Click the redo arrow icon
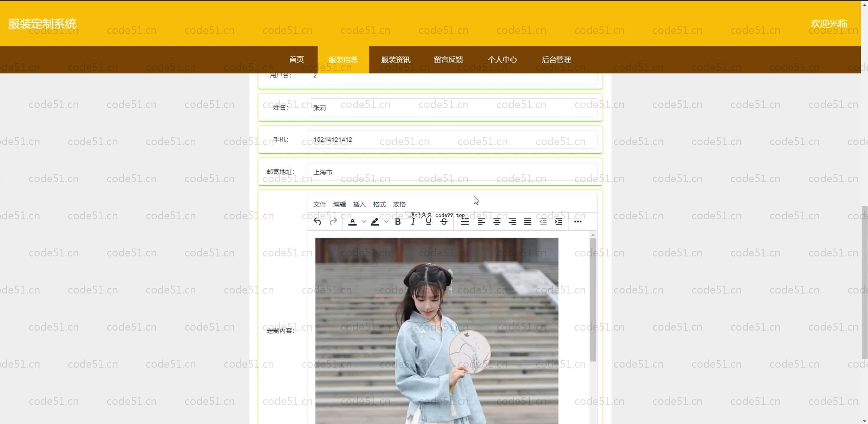This screenshot has height=424, width=868. click(x=333, y=222)
